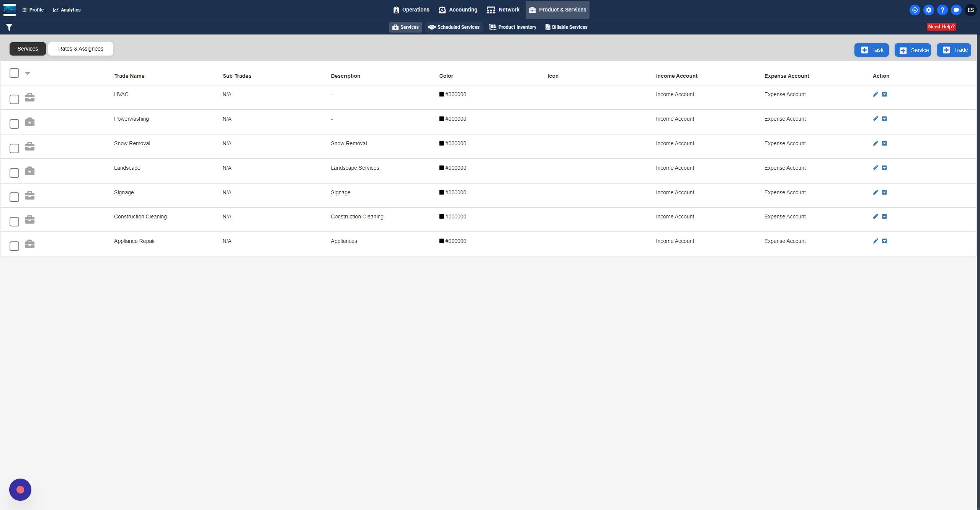980x510 pixels.
Task: Click the black color swatch for Signage
Action: click(x=441, y=192)
